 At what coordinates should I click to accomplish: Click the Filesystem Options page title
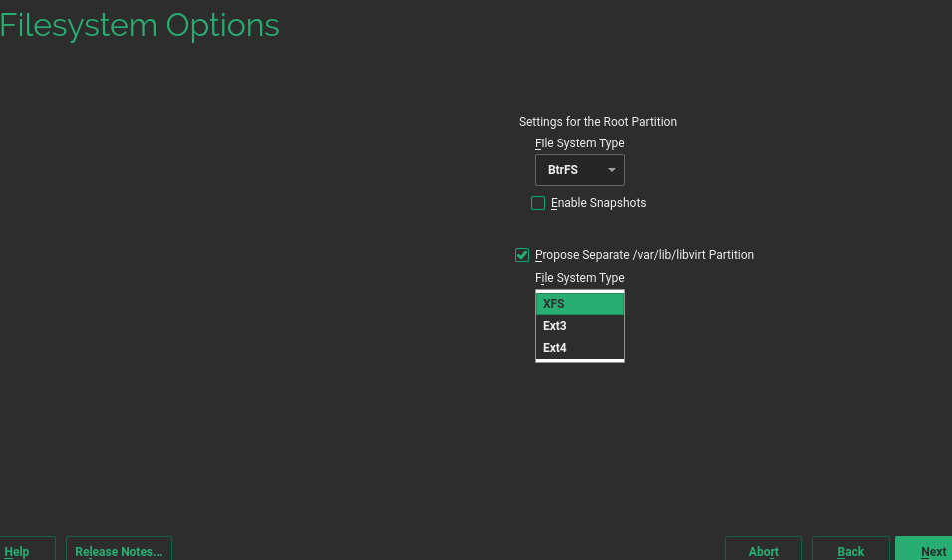(x=140, y=26)
